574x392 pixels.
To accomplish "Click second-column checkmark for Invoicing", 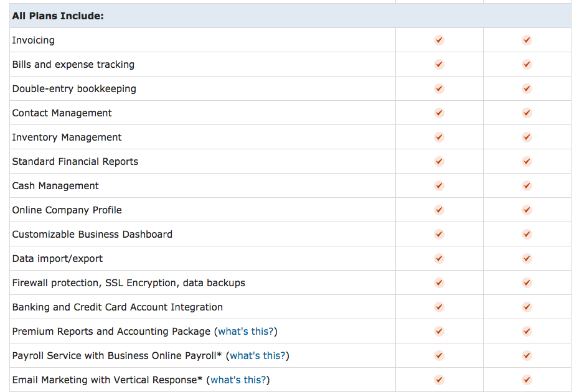I will [527, 40].
